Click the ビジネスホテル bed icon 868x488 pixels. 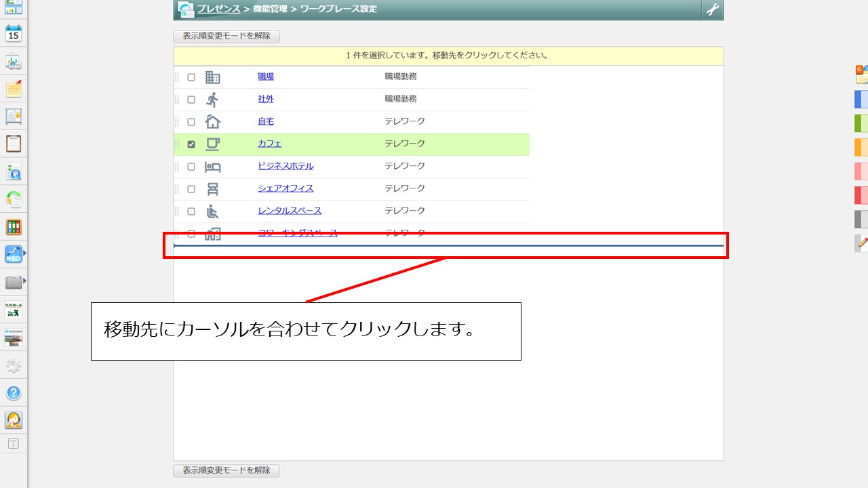click(x=213, y=166)
